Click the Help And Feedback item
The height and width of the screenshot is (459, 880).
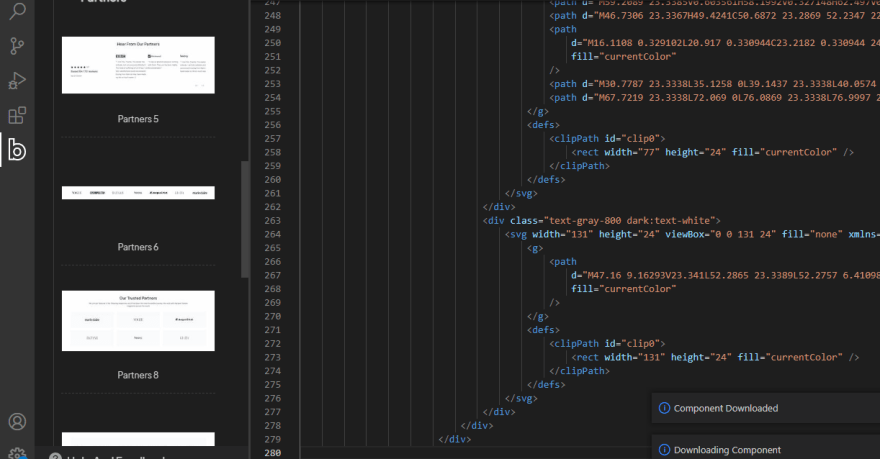point(107,456)
